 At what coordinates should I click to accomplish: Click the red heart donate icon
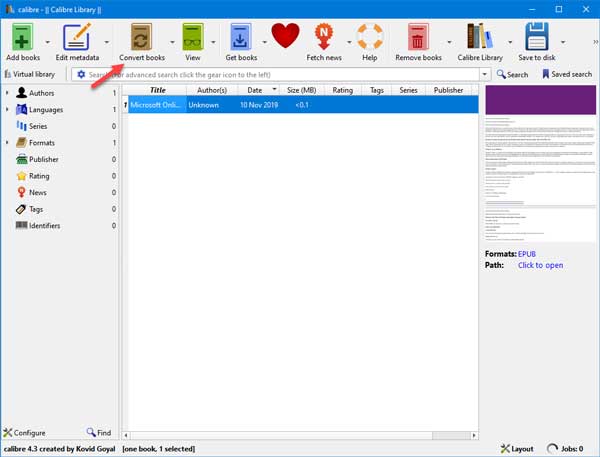[x=285, y=36]
